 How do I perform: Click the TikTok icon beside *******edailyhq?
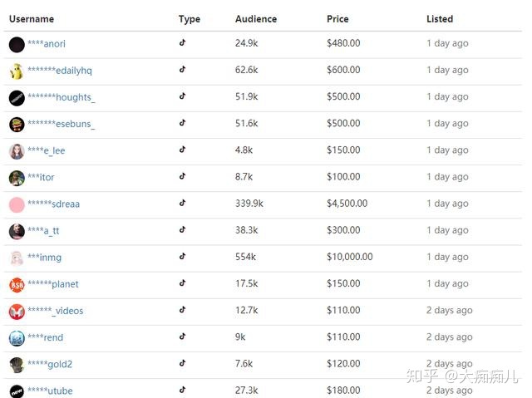(183, 70)
